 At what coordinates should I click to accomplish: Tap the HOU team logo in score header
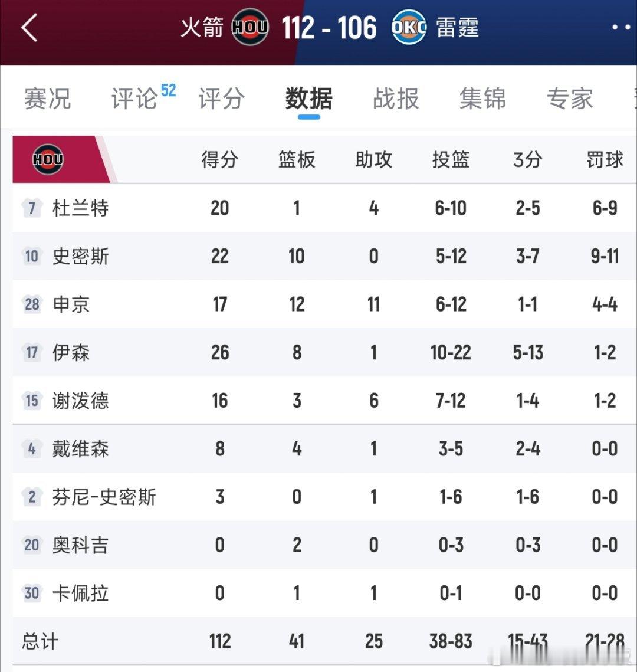[x=249, y=27]
